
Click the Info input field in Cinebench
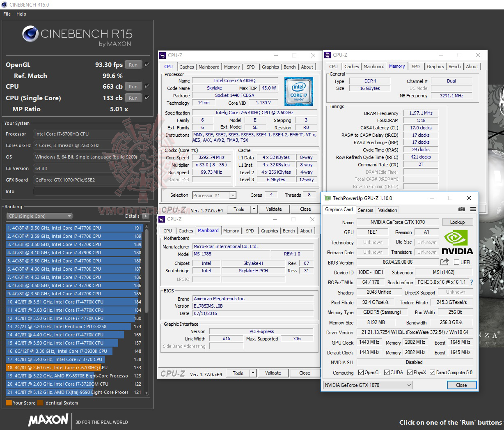point(91,191)
